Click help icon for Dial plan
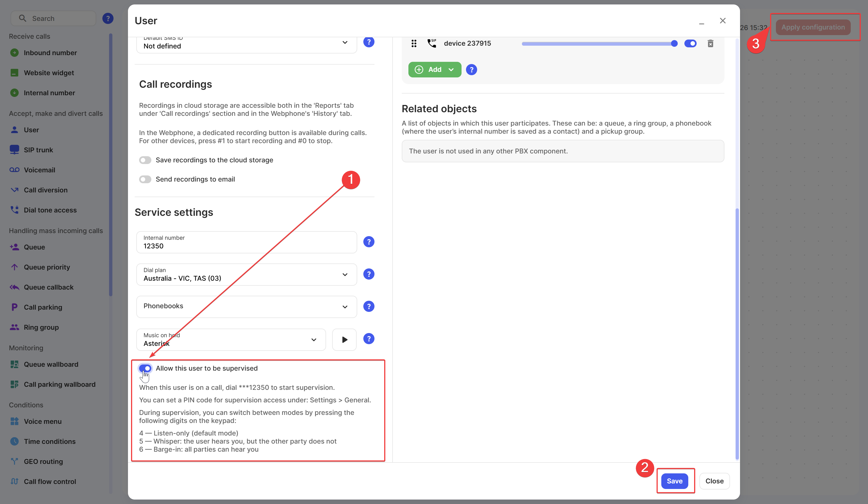 (369, 274)
